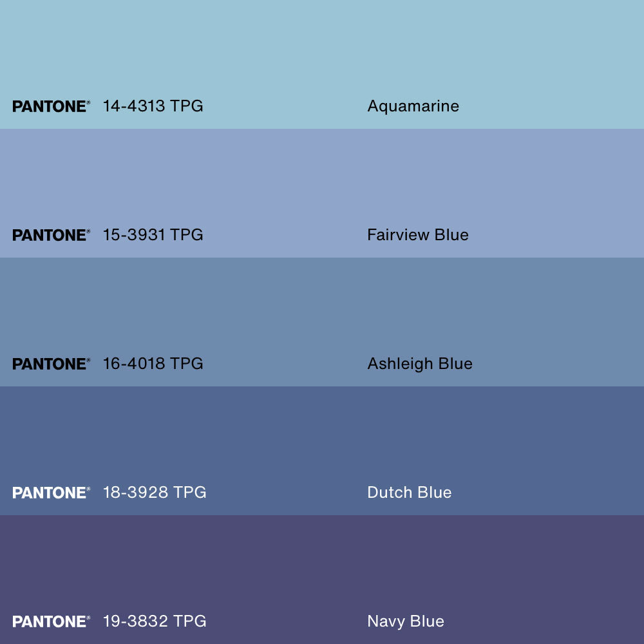Click the PANTONE logo on the Aquamarine swatch
644x644 pixels.
pos(51,106)
